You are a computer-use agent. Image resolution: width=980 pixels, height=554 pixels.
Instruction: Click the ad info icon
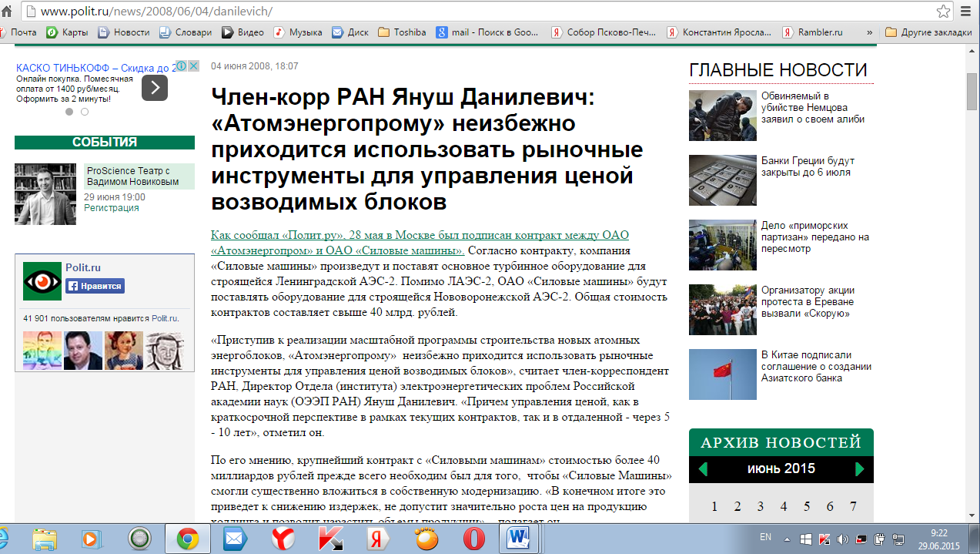tap(182, 67)
